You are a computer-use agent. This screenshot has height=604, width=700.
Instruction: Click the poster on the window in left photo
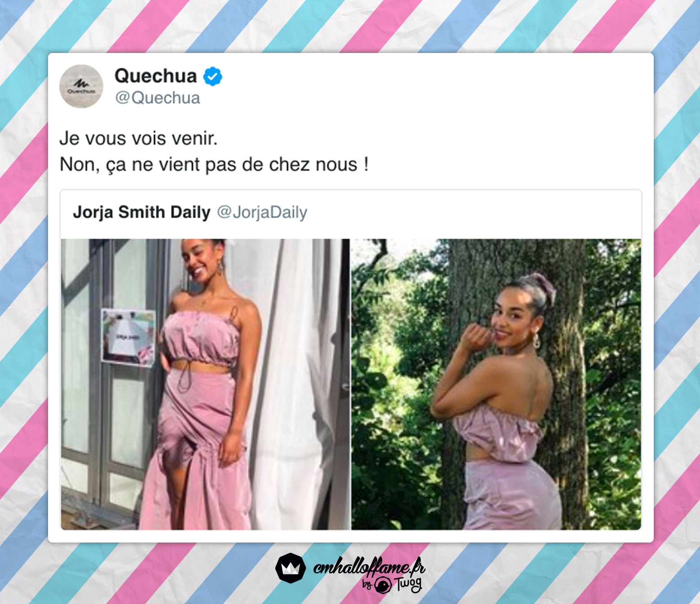[x=128, y=336]
